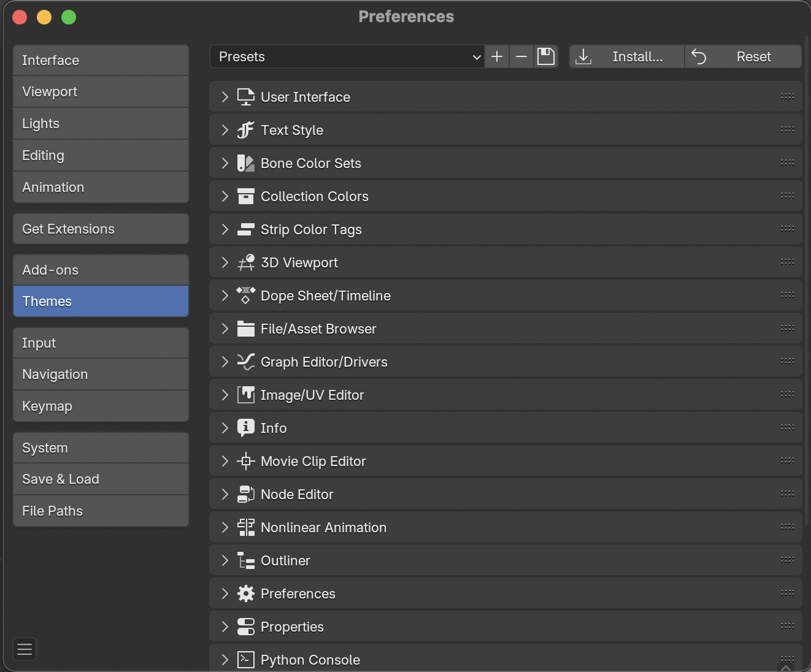Screen dimensions: 811x672
Task: Save the theme preset with floppy disk icon
Action: coord(546,56)
